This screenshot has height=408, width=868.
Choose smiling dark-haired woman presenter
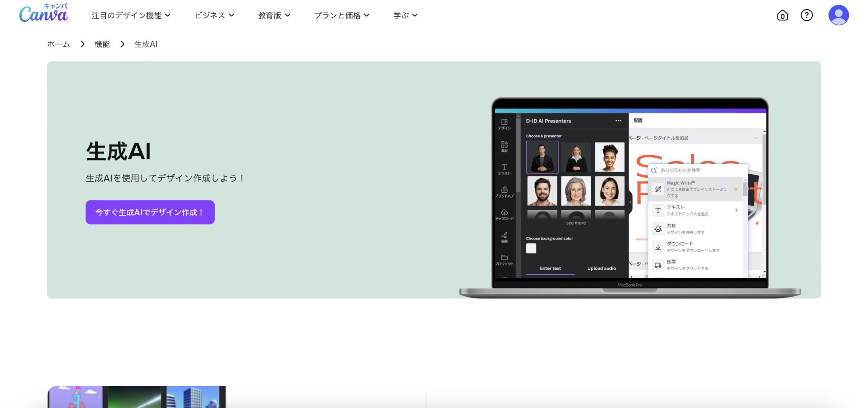tap(609, 191)
